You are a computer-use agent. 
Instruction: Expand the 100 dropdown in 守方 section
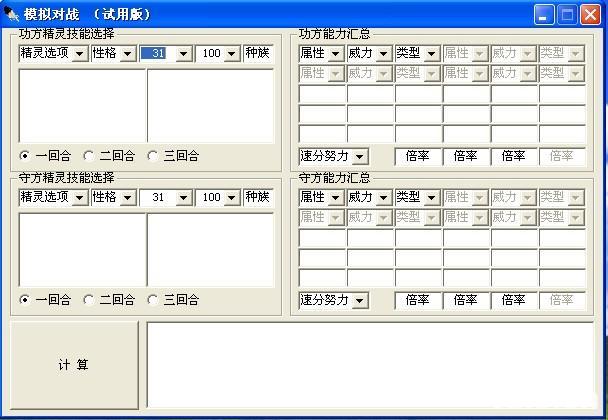231,197
